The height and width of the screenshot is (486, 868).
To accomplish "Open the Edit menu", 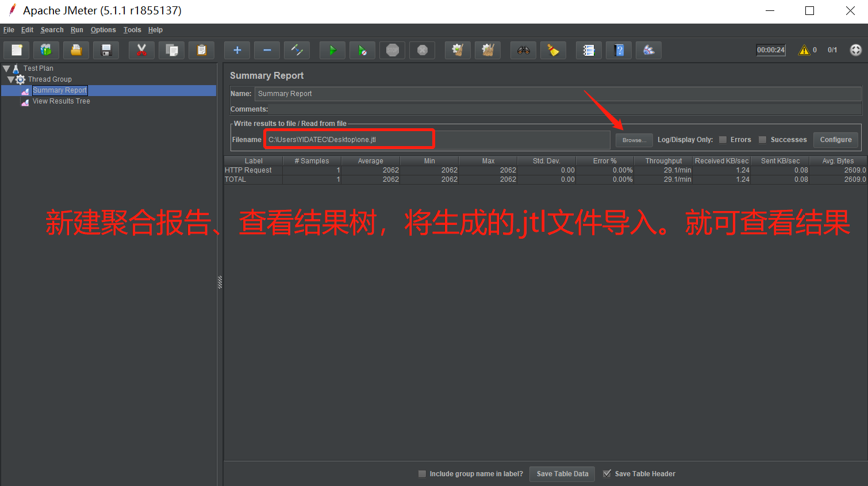I will pyautogui.click(x=27, y=30).
